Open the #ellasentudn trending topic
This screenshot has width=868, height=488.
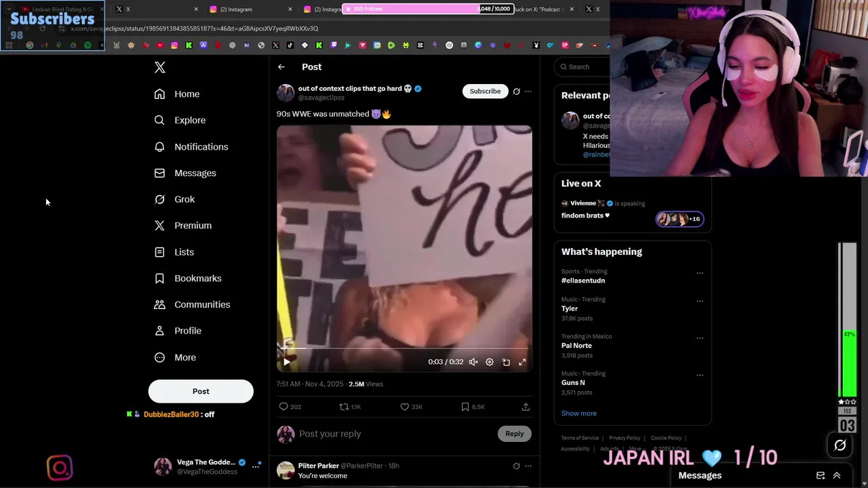[583, 281]
